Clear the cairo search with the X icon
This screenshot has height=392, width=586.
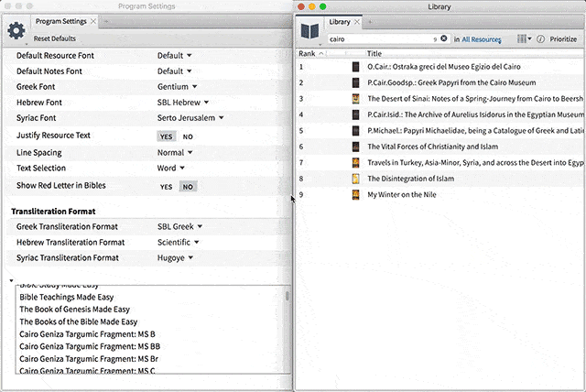[443, 38]
